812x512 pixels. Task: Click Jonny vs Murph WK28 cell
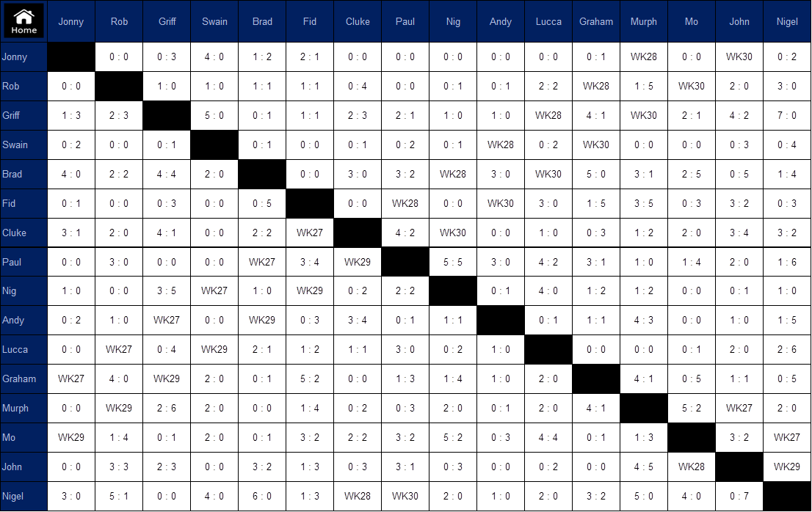[644, 57]
